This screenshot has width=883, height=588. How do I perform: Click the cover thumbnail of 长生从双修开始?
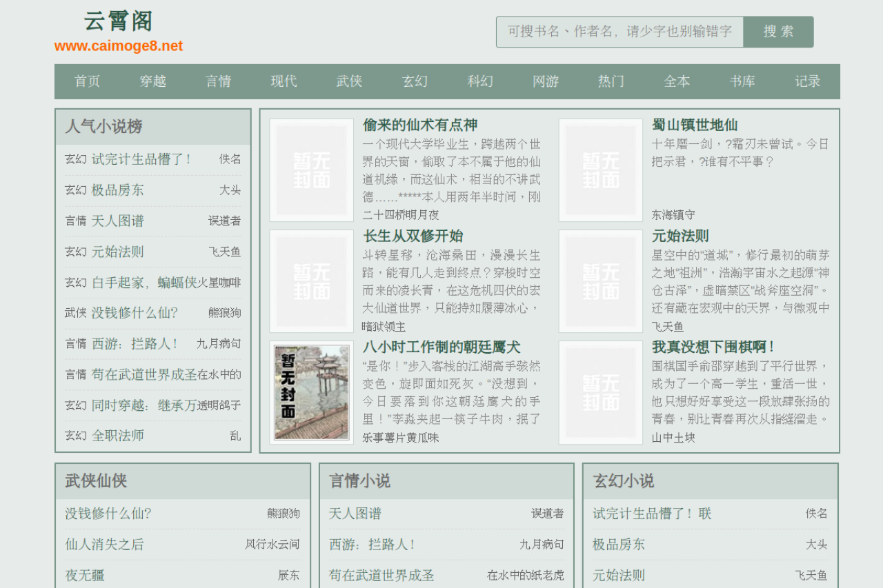pyautogui.click(x=312, y=281)
